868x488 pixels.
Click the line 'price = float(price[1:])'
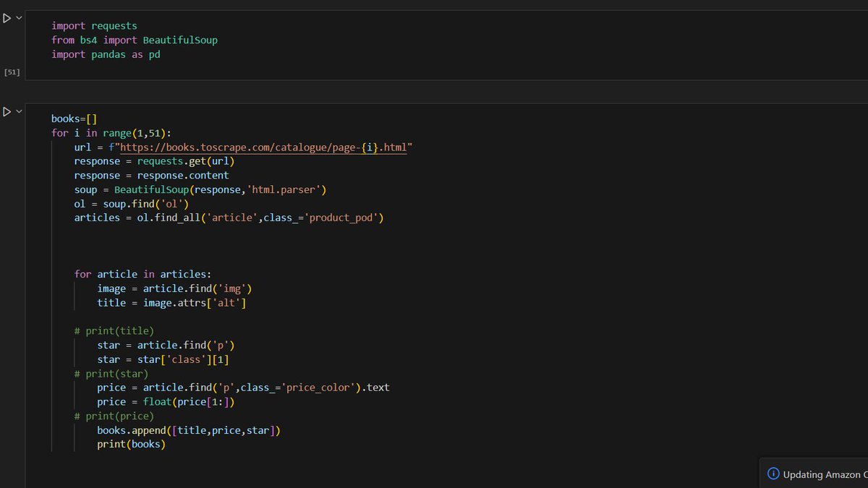(166, 402)
